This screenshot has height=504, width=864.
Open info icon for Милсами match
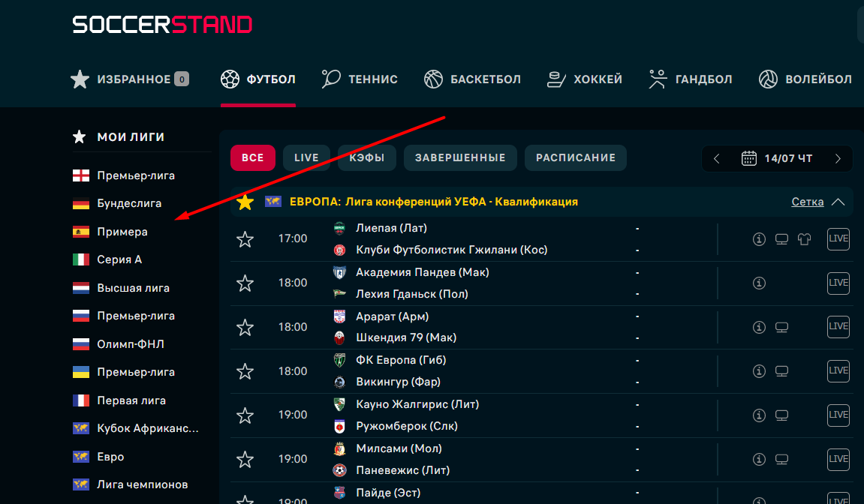[760, 460]
